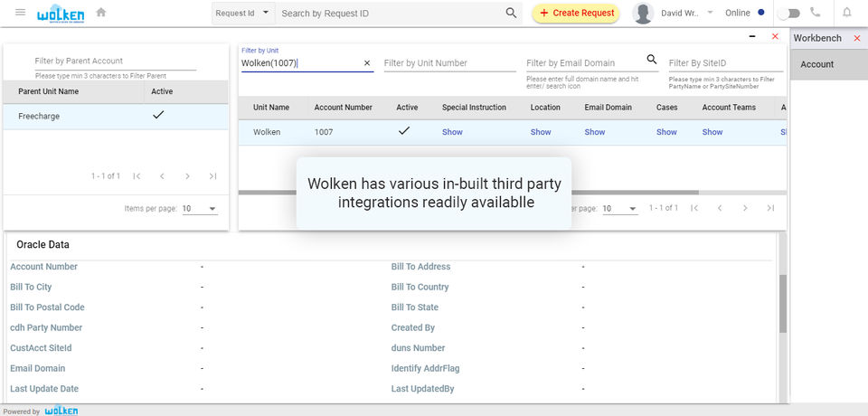Click the Oracle Data section header

tap(42, 245)
